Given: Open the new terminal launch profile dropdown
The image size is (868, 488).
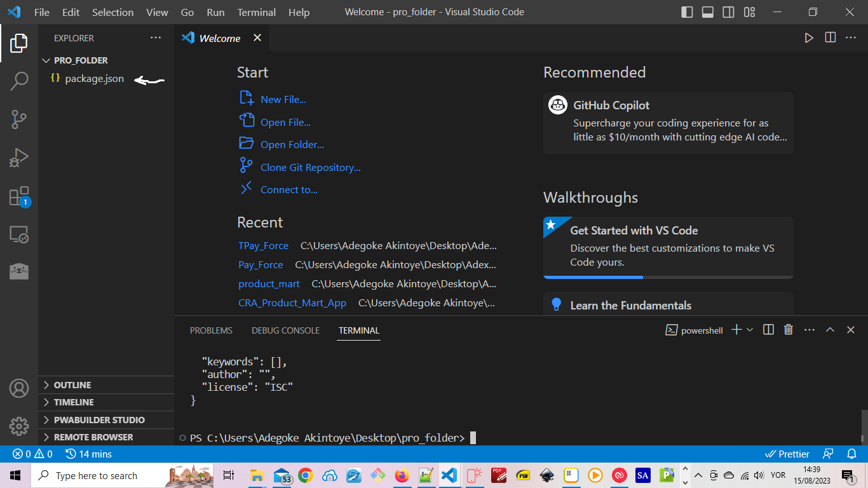Looking at the screenshot, I should pyautogui.click(x=750, y=330).
